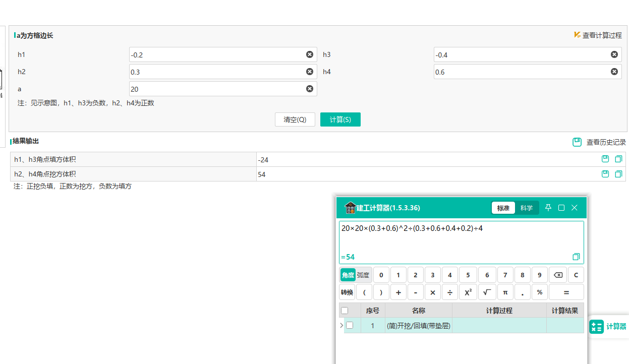Select the 角度 angle mode

coord(348,275)
